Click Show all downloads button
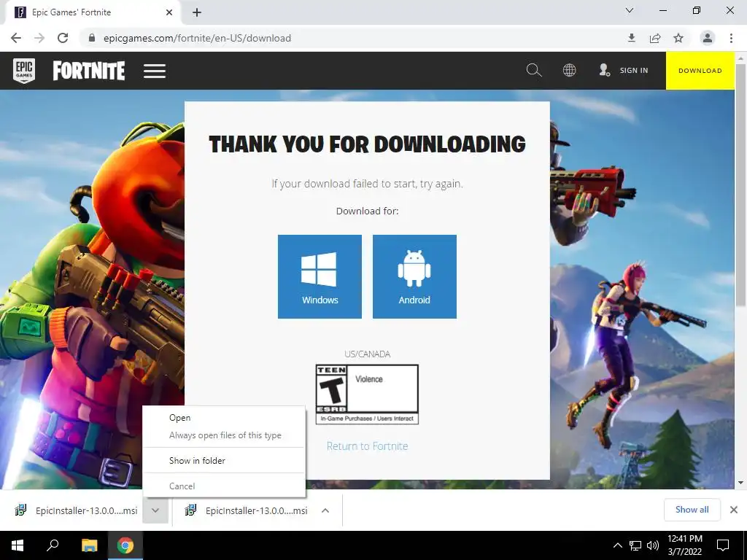 point(692,510)
